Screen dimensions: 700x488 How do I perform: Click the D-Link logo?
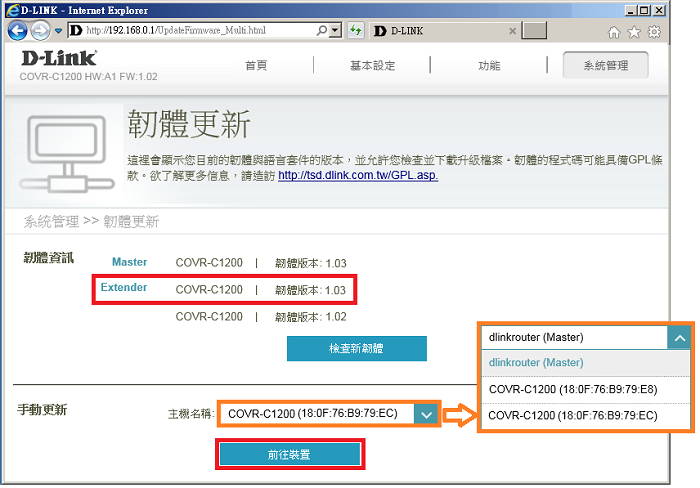point(59,59)
